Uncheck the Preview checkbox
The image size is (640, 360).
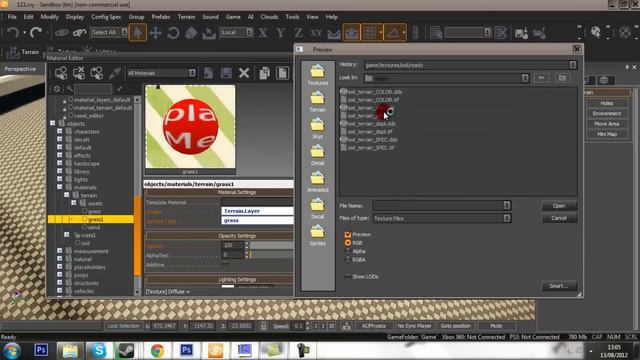point(348,234)
